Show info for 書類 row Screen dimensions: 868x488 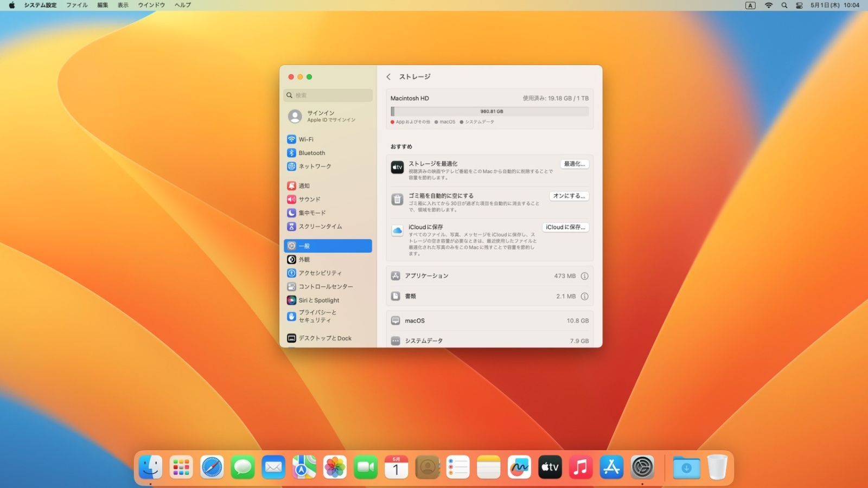(584, 296)
